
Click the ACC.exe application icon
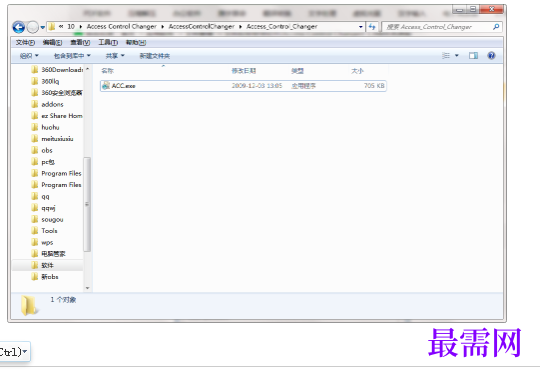pyautogui.click(x=106, y=86)
